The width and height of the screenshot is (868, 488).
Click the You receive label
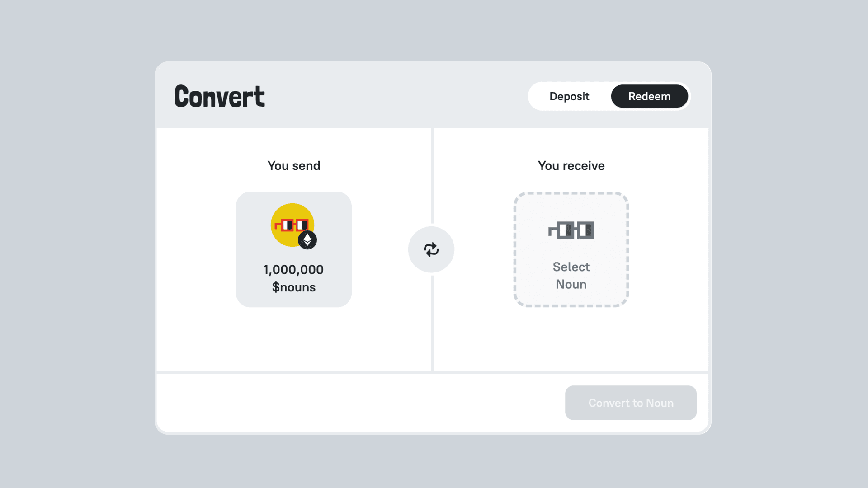coord(571,166)
